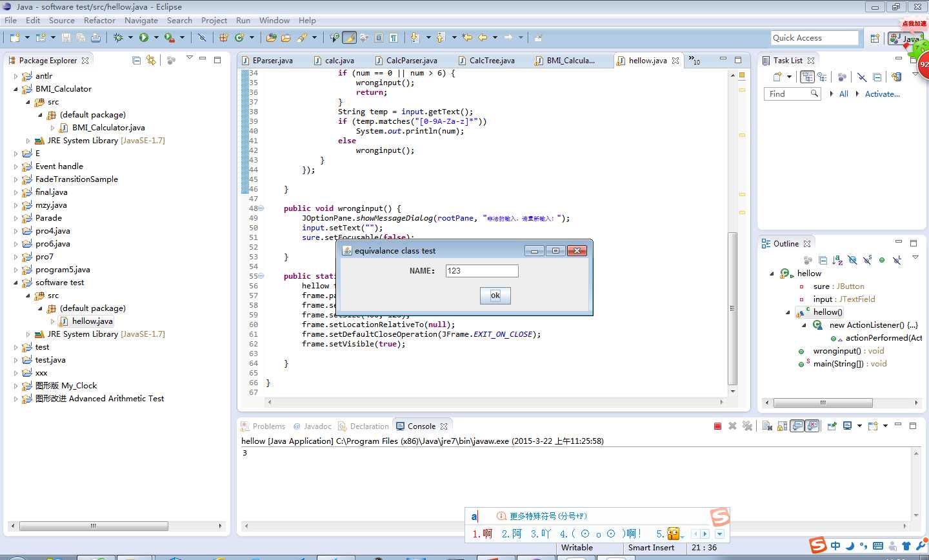The width and height of the screenshot is (929, 560).
Task: Collapse the software test project node
Action: pyautogui.click(x=15, y=283)
